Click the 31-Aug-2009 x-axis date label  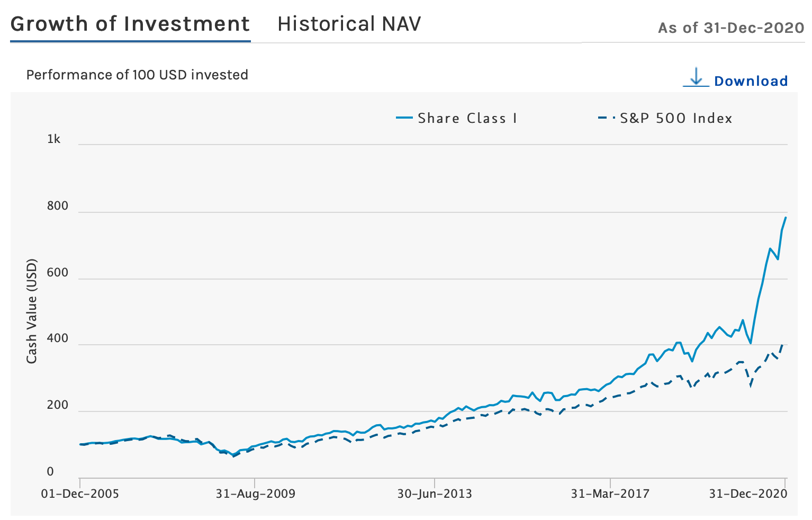[256, 494]
